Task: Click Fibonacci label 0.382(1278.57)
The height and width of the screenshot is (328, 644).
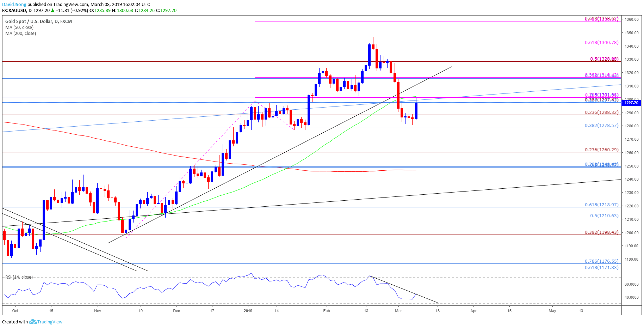Action: pos(601,126)
